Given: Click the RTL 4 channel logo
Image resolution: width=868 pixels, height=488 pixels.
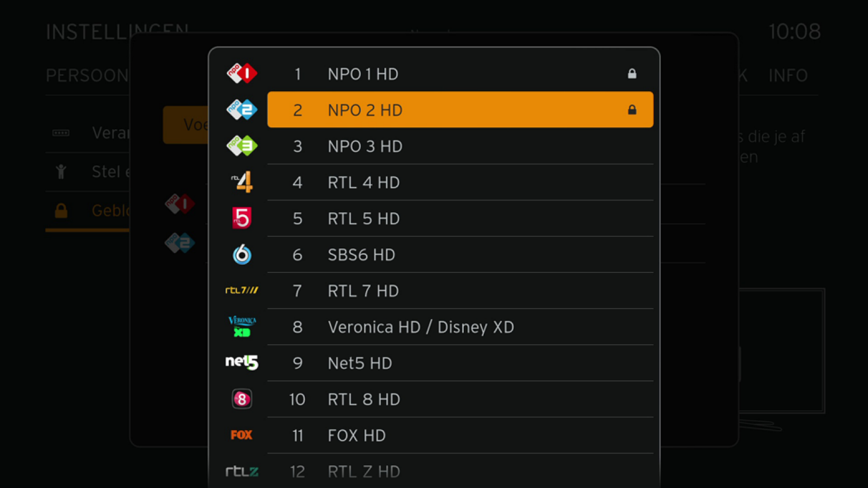Looking at the screenshot, I should click(x=242, y=182).
